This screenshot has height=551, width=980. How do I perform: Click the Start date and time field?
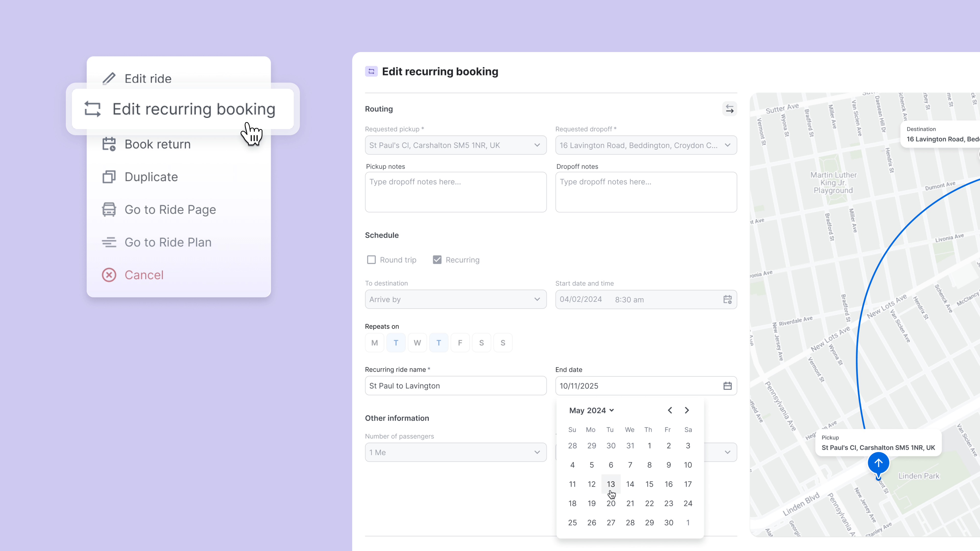(646, 300)
